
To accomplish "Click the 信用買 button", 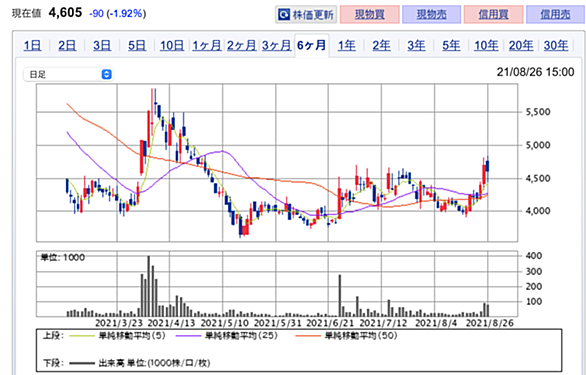I will tap(493, 15).
